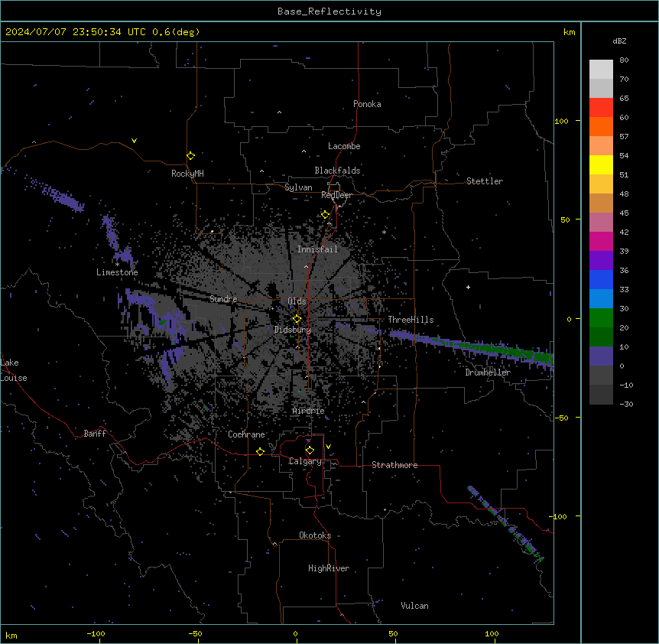This screenshot has width=659, height=644.
Task: Click the asterisk marker northeast of Innisfail
Action: tap(384, 232)
